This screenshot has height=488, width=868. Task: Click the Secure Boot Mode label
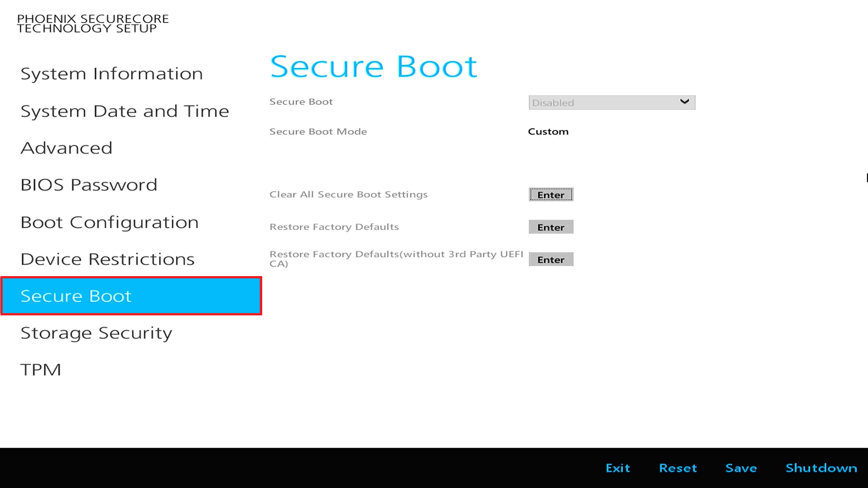(318, 131)
